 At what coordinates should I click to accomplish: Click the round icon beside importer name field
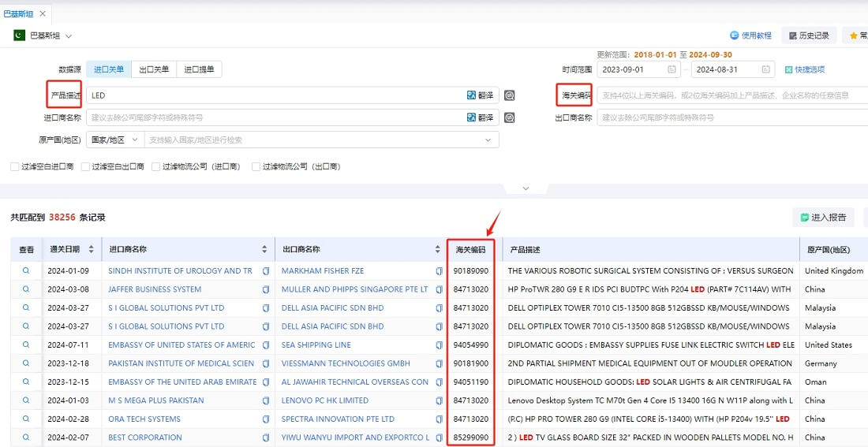[509, 117]
